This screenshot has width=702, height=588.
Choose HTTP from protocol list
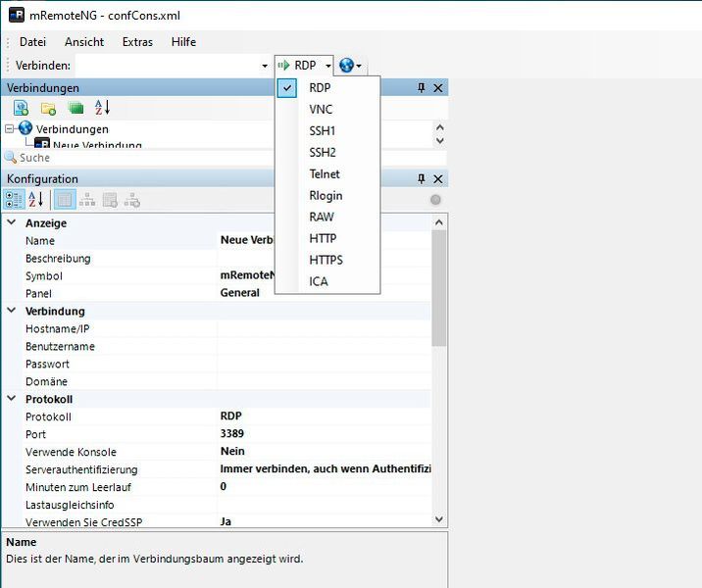[328, 238]
